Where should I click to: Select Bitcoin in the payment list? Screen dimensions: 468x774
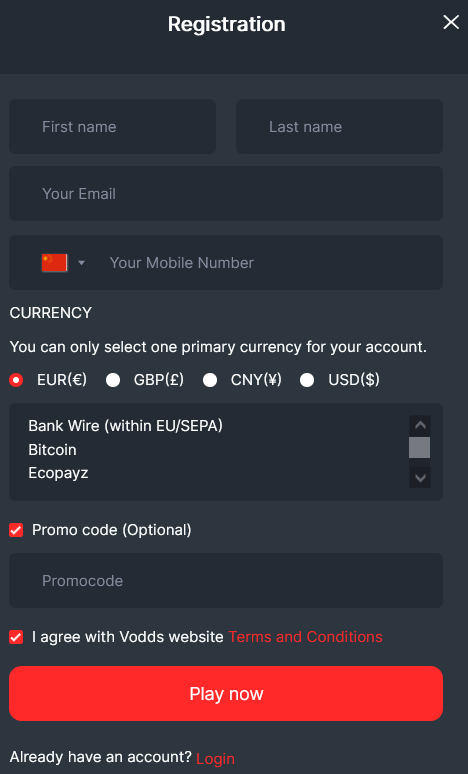[x=52, y=450]
